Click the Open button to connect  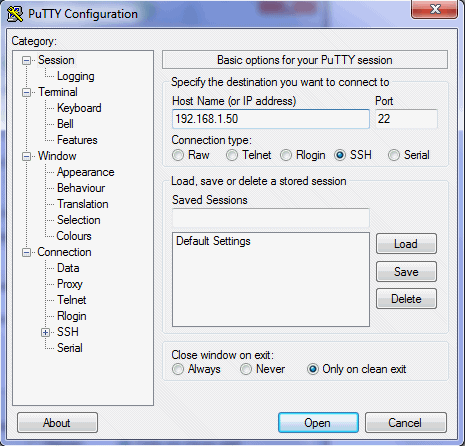tap(318, 423)
